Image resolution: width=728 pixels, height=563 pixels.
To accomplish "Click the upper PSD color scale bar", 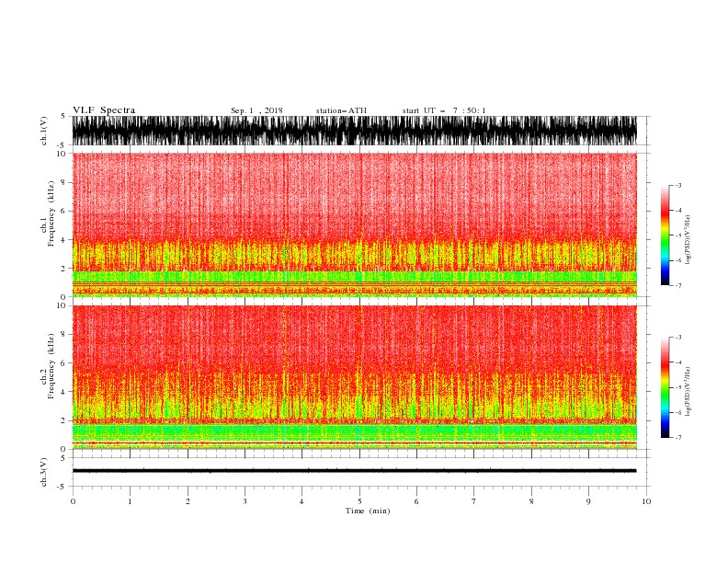I will 665,236.
